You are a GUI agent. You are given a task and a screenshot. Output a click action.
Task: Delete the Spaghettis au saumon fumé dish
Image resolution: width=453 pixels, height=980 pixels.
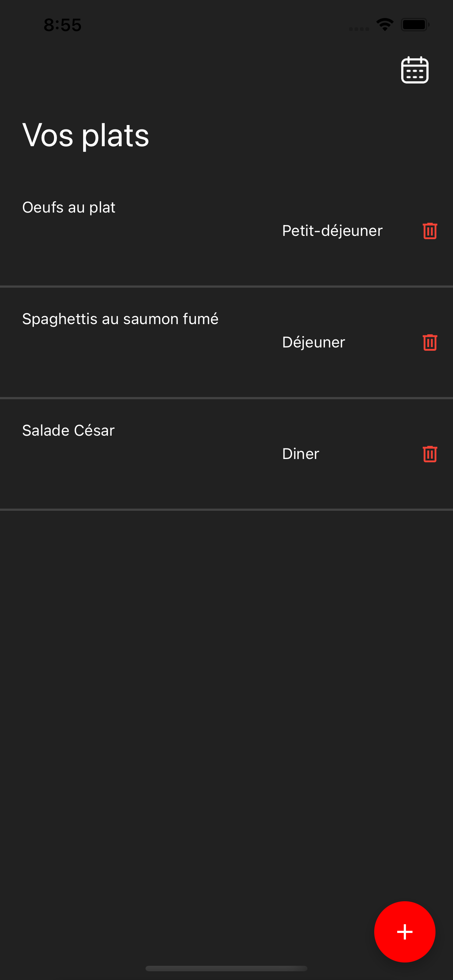[x=430, y=342]
